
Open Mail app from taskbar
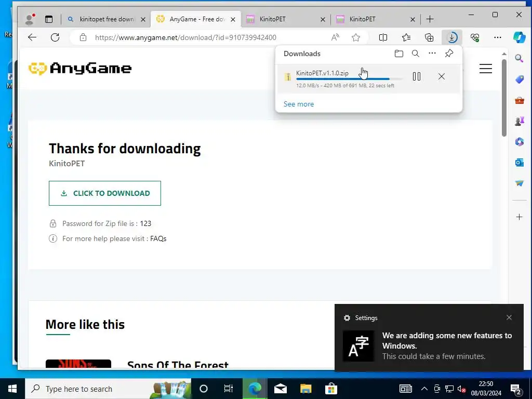(x=280, y=389)
